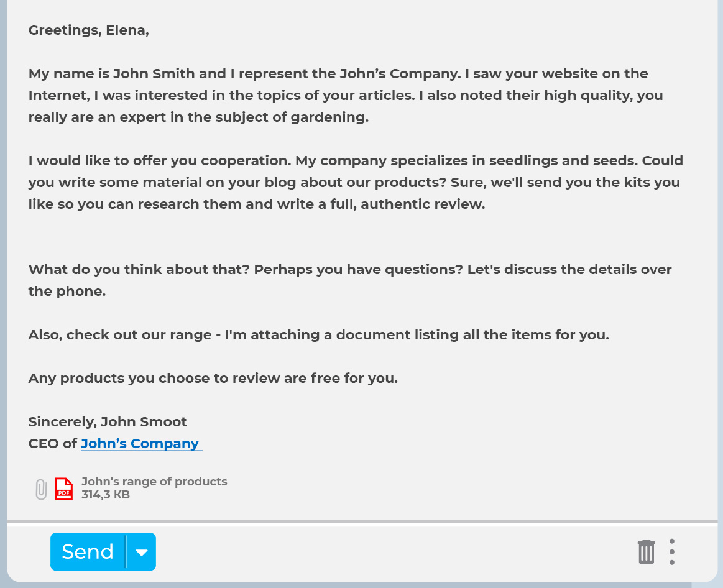Viewport: 723px width, 588px height.
Task: Click the 314,3 KB file size label
Action: 106,495
